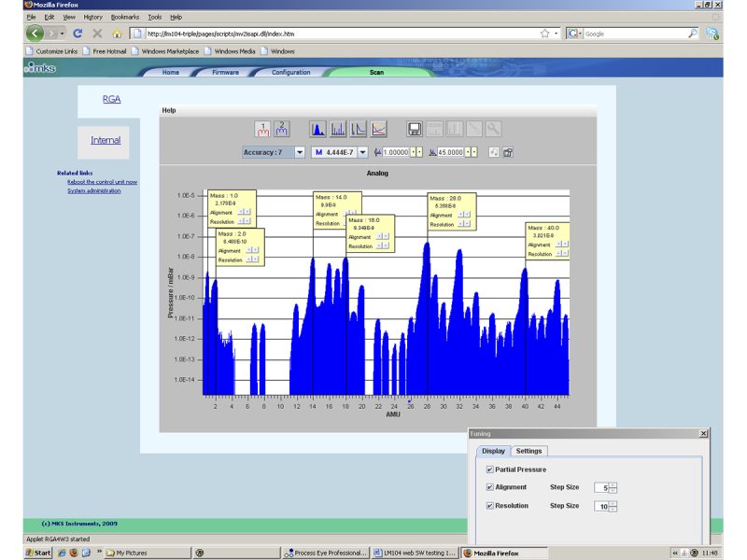Uncheck the Partial Pressure checkbox

click(490, 469)
